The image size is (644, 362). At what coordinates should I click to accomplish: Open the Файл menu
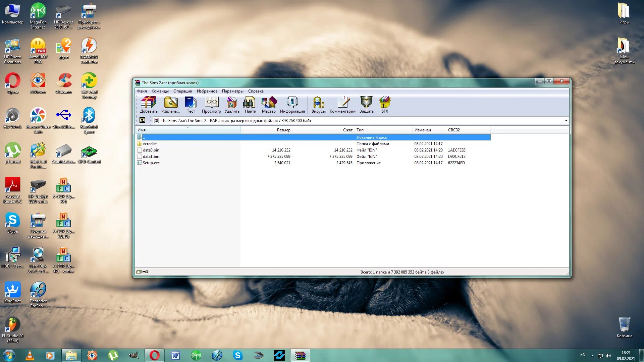click(x=142, y=91)
